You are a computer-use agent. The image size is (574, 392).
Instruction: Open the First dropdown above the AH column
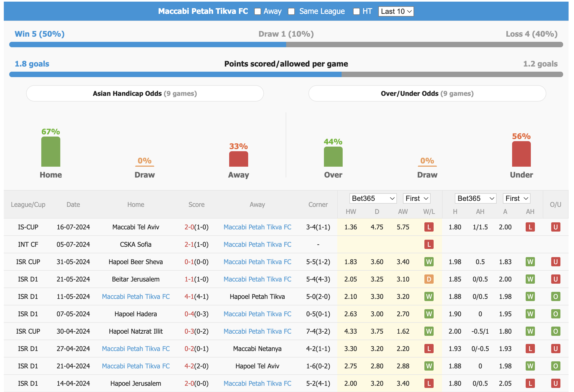click(x=516, y=198)
